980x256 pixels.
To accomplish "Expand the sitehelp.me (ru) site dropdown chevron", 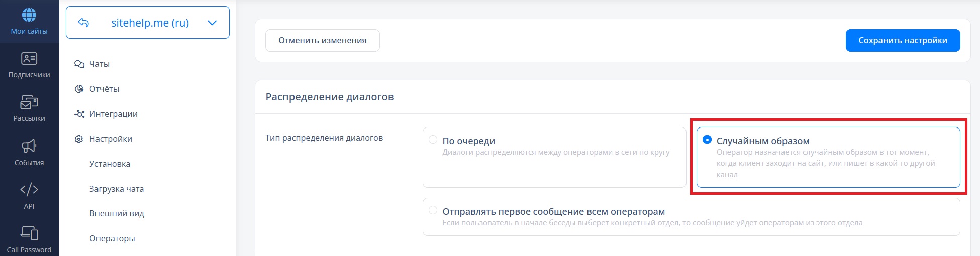I will [212, 23].
